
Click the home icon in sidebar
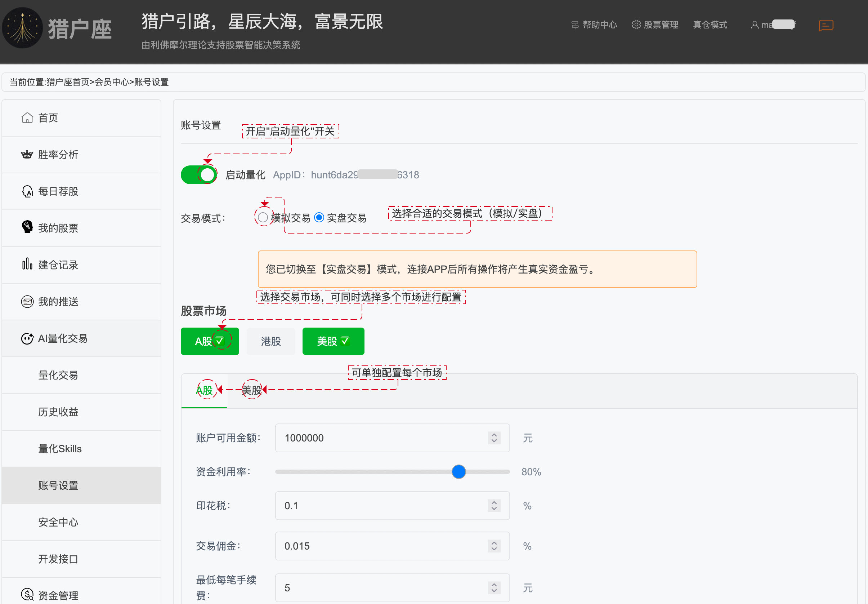pos(27,117)
